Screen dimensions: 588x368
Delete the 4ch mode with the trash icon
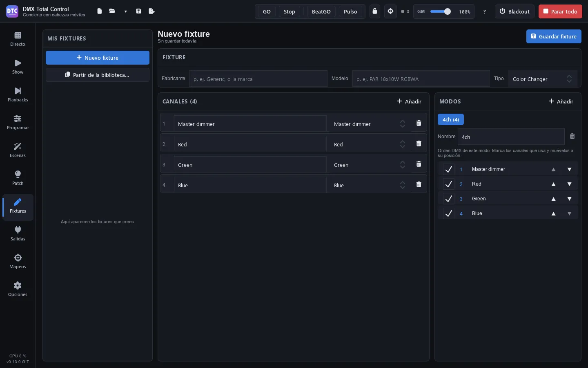pyautogui.click(x=572, y=136)
